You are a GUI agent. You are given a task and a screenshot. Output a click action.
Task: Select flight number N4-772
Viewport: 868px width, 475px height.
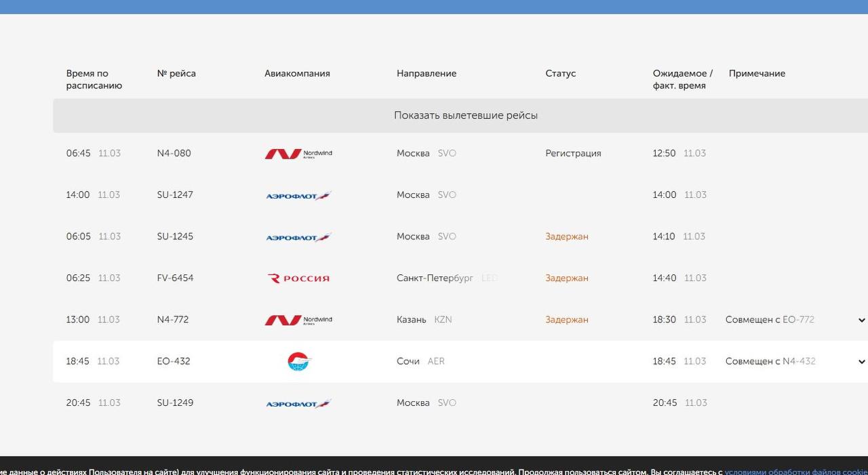173,319
